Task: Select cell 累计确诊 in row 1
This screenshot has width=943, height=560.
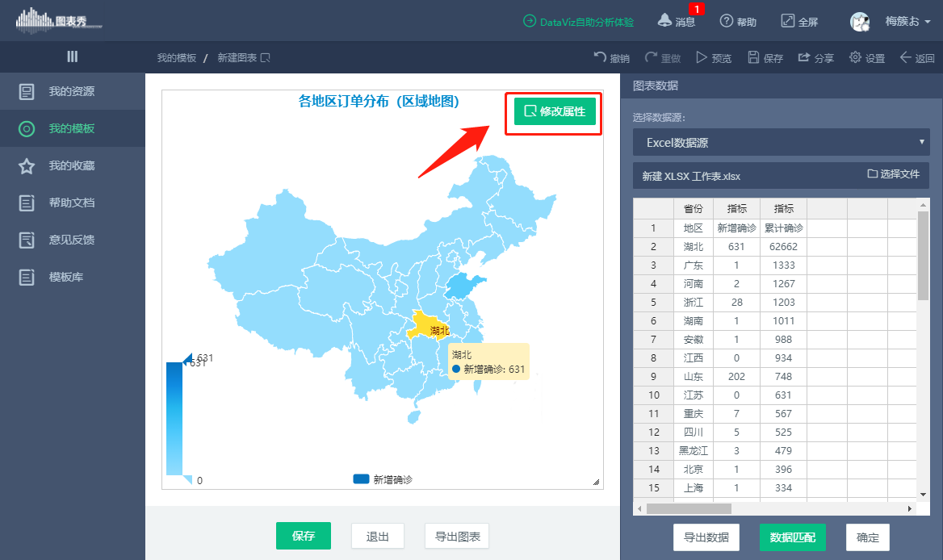Action: click(784, 228)
